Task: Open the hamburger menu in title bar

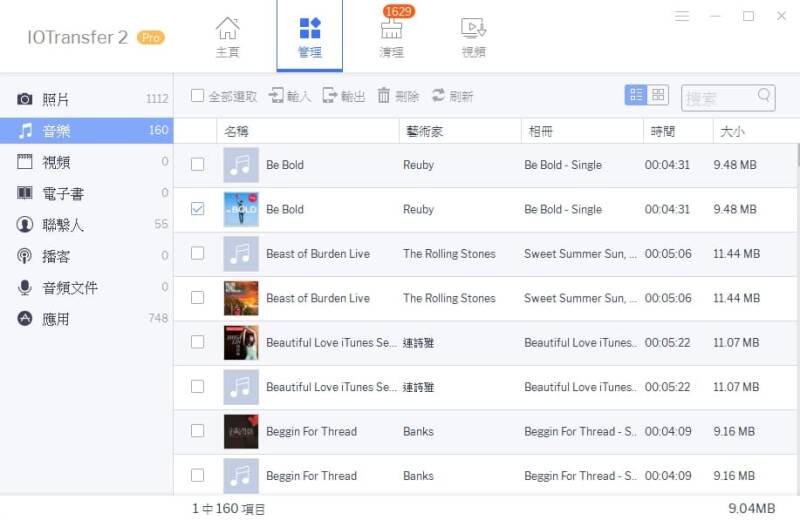Action: (682, 16)
